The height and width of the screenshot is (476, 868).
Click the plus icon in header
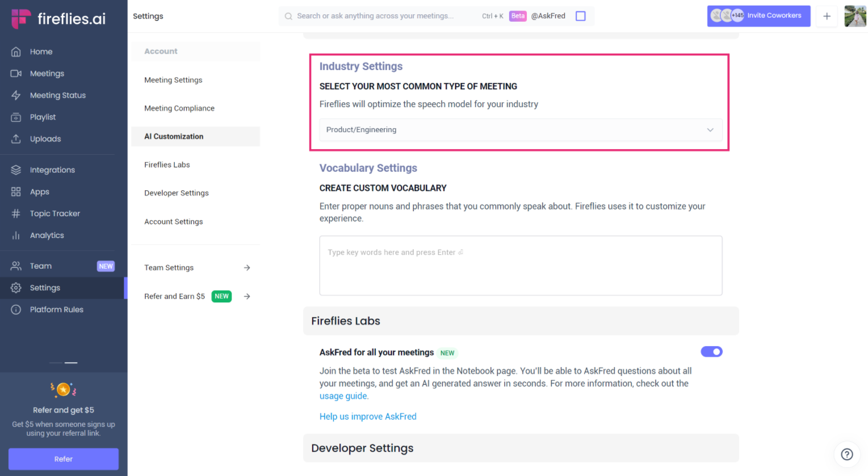(827, 17)
